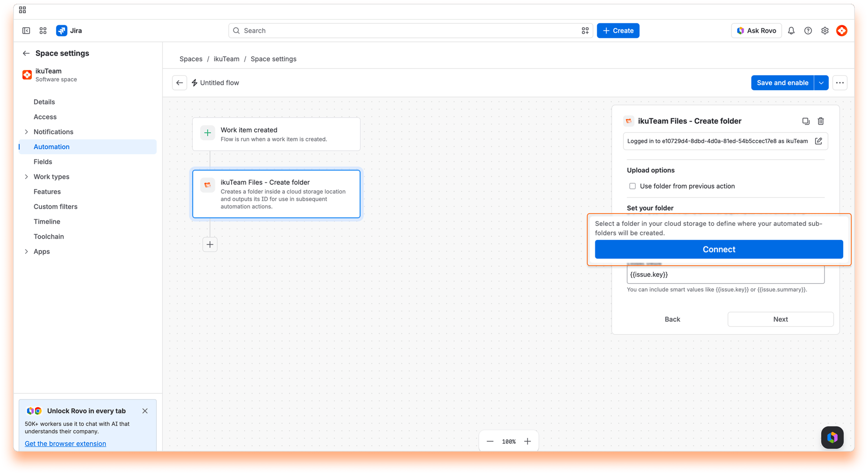Expand the Notifications section
The height and width of the screenshot is (474, 868).
coord(26,132)
